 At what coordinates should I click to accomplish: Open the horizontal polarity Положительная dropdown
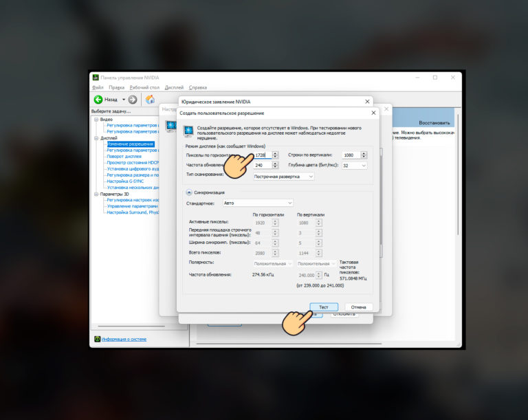pos(273,264)
